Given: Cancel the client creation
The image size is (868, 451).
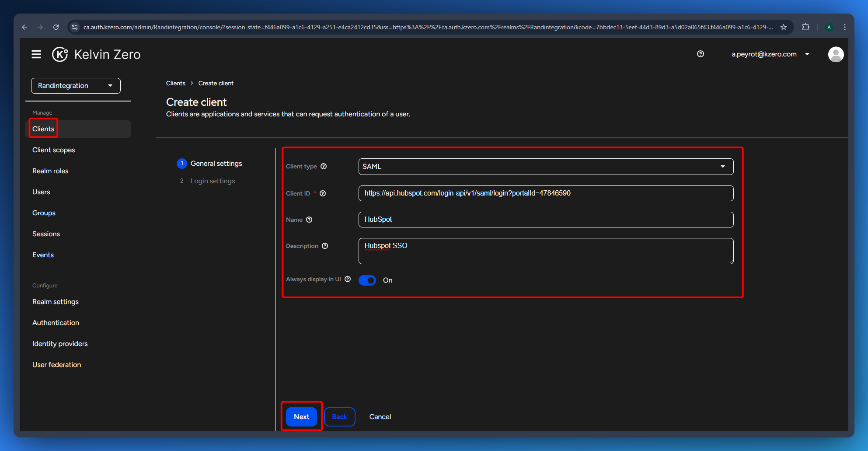Looking at the screenshot, I should click(x=380, y=417).
